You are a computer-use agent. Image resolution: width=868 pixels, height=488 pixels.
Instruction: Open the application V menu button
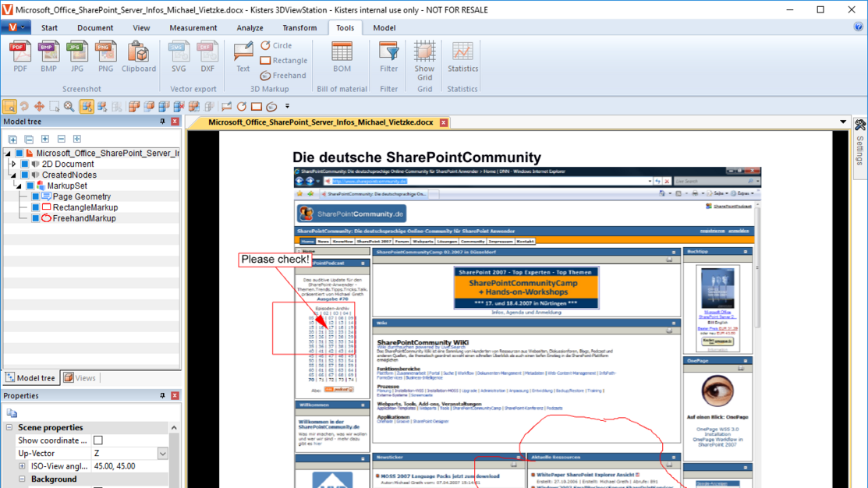[x=16, y=27]
